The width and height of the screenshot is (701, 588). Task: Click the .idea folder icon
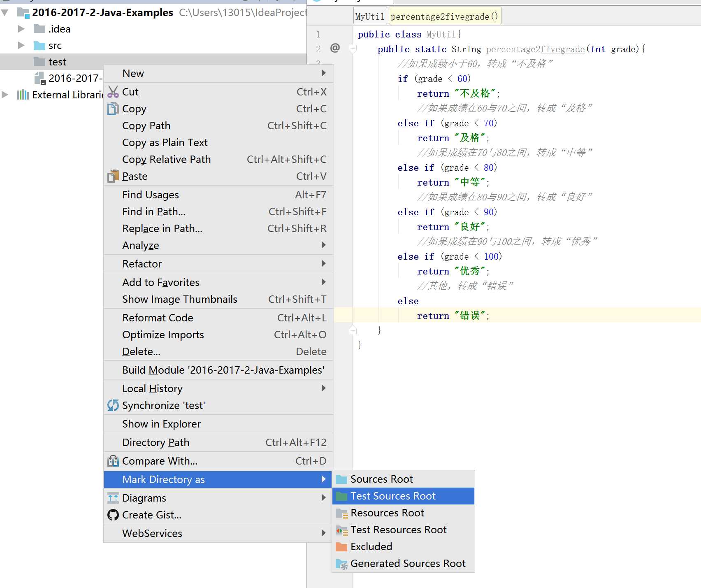click(x=39, y=29)
